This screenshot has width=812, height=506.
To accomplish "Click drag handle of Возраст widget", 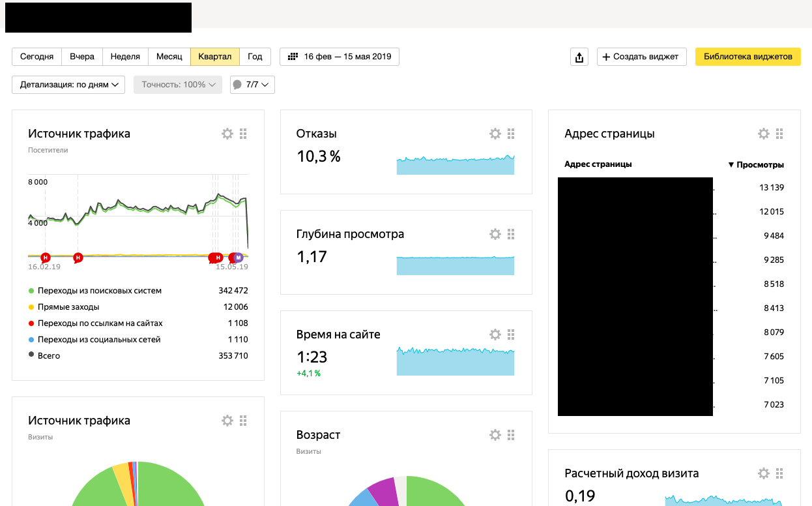I will [511, 435].
